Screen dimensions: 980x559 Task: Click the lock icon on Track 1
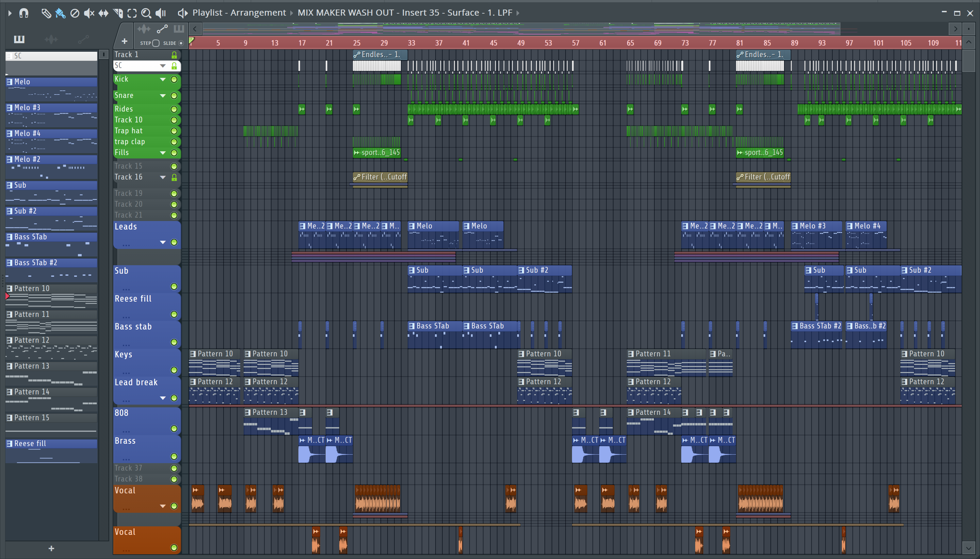click(174, 55)
